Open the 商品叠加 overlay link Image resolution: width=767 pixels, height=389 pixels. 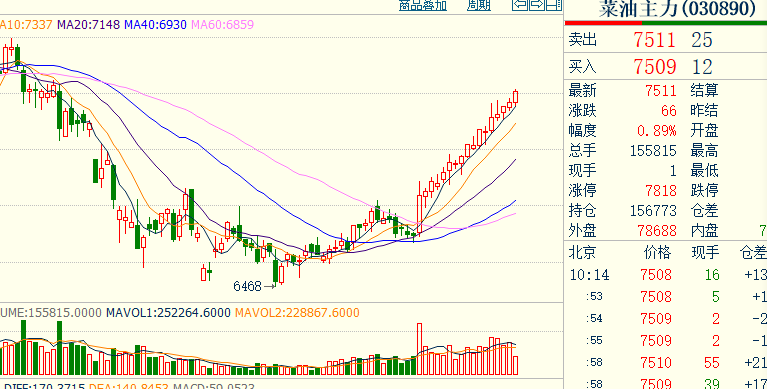pyautogui.click(x=423, y=5)
